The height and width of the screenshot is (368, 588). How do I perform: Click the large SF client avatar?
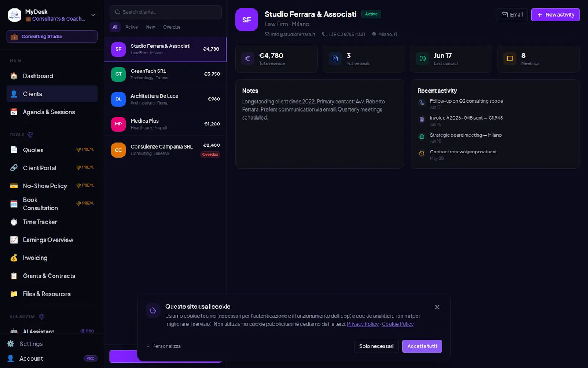(247, 20)
